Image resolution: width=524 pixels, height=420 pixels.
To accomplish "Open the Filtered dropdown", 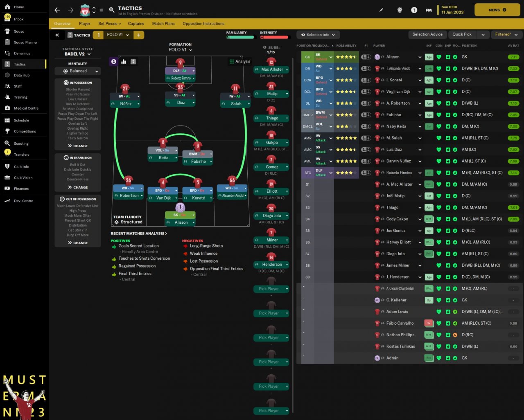I will tap(506, 34).
